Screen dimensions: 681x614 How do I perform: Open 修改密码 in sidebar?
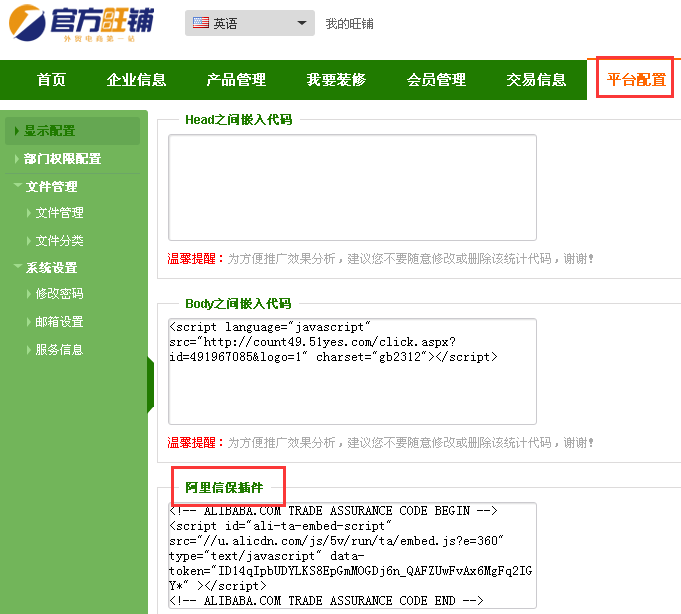[x=60, y=294]
